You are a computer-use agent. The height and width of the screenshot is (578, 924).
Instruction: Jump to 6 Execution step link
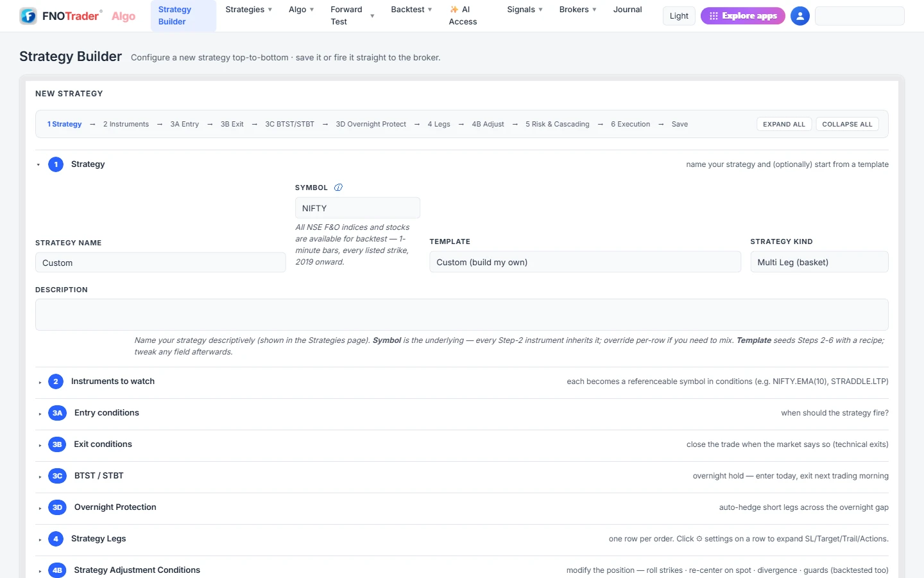pos(630,125)
